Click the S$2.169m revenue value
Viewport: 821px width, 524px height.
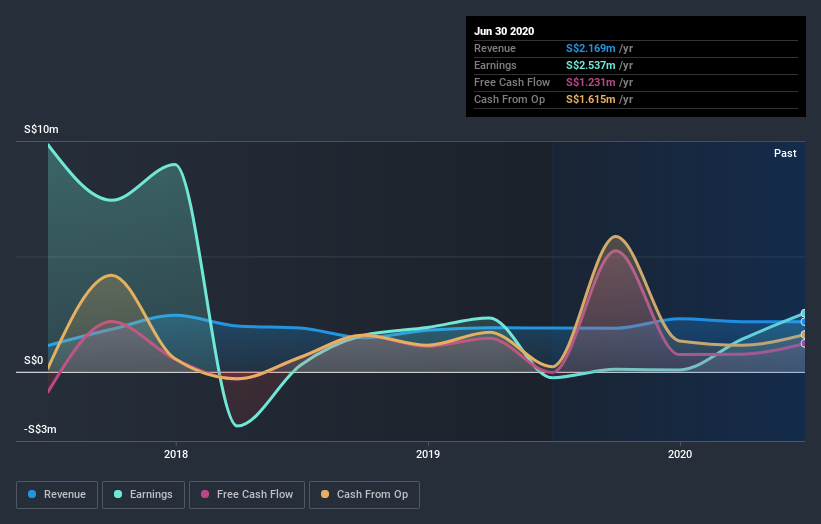[x=590, y=48]
